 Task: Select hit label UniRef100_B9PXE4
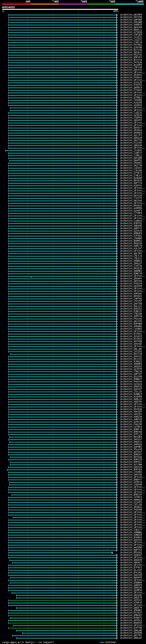click(131, 469)
